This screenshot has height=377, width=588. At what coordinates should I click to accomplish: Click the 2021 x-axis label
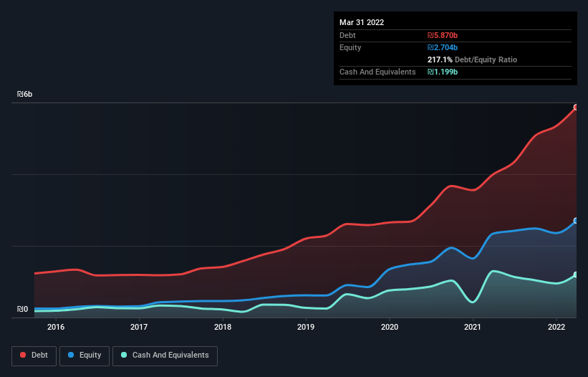(473, 327)
